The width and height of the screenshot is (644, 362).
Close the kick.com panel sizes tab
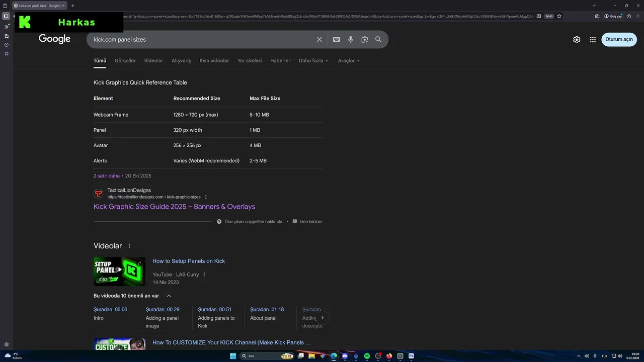63,6
